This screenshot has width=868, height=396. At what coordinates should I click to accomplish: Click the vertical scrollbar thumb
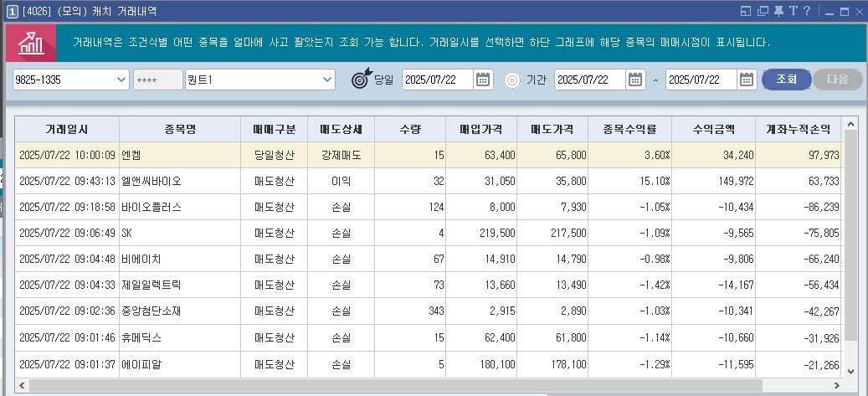850,237
